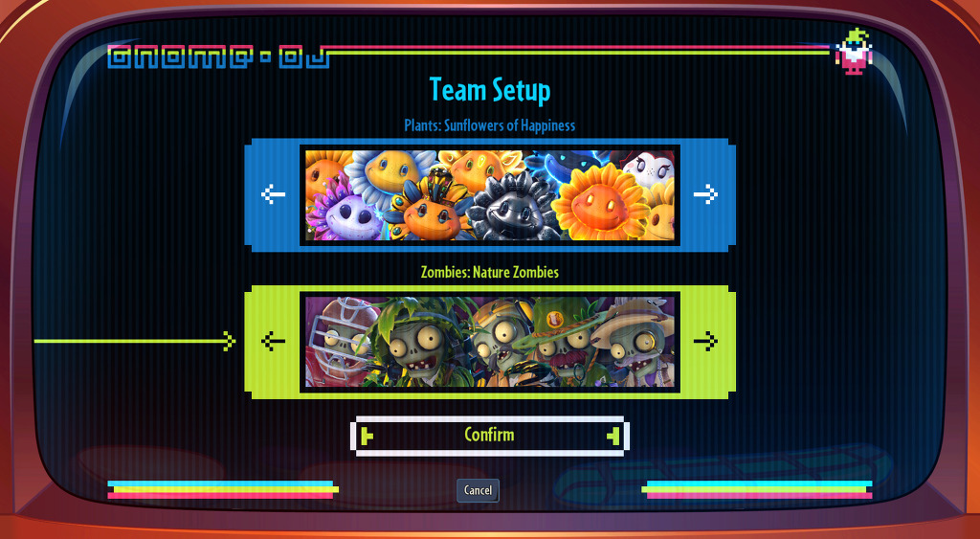Click the right arrow on the Zombies team selector
This screenshot has height=539, width=980.
705,342
